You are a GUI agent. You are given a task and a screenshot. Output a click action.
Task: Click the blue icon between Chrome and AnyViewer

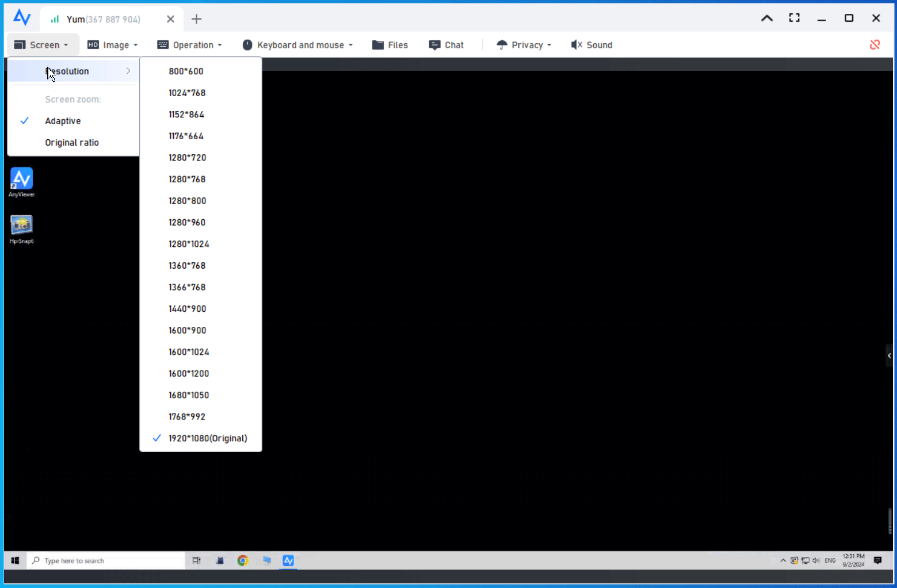[266, 560]
